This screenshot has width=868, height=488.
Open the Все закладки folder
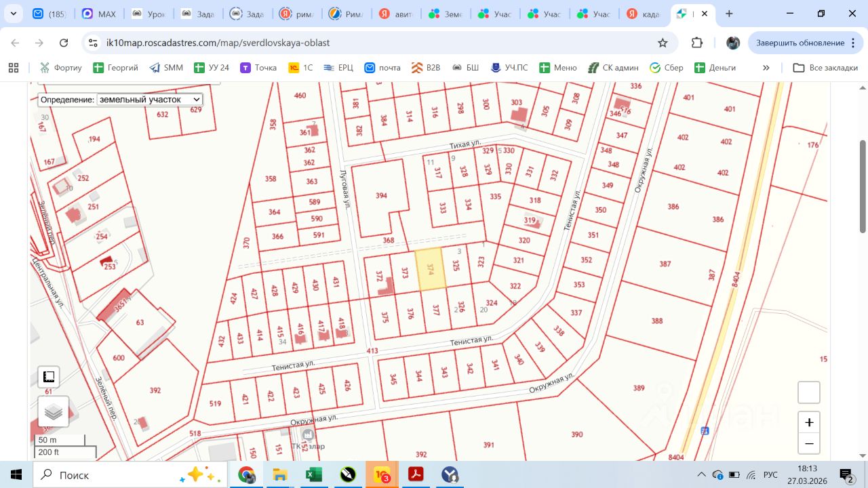pyautogui.click(x=825, y=68)
